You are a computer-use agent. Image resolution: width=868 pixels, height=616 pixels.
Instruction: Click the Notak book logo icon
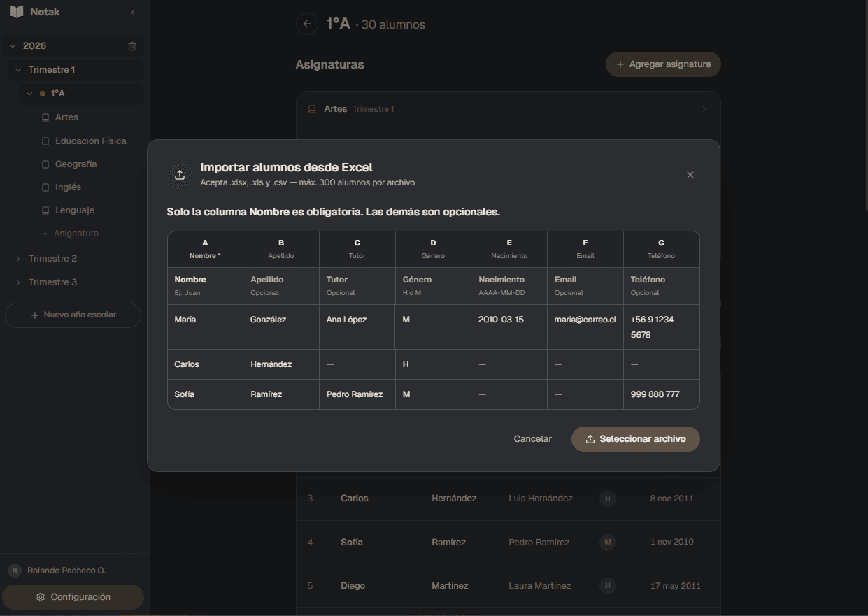point(17,12)
